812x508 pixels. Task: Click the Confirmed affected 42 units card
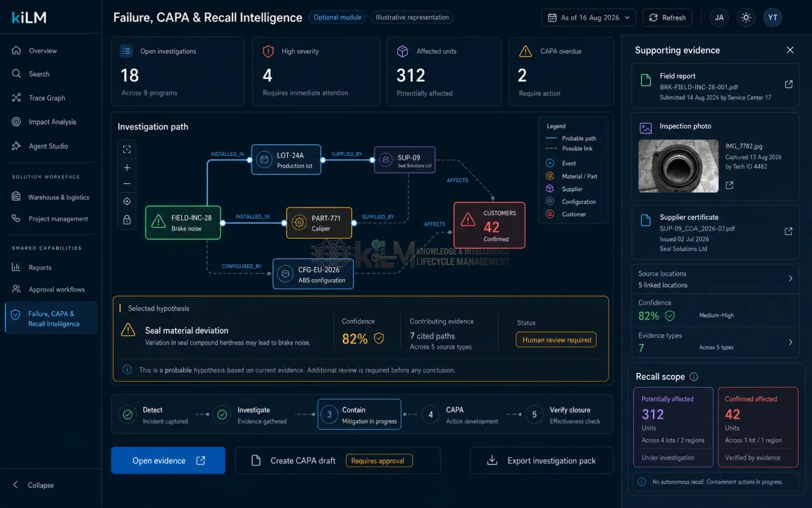coord(758,427)
